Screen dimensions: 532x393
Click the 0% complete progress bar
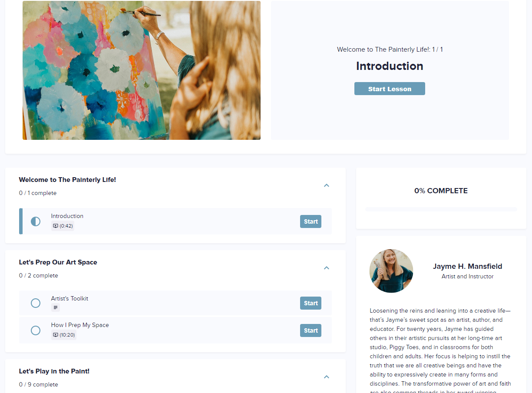click(x=441, y=209)
